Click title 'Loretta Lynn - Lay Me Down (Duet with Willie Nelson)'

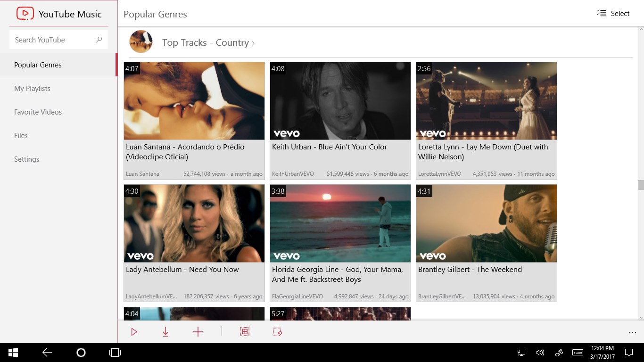pyautogui.click(x=483, y=152)
